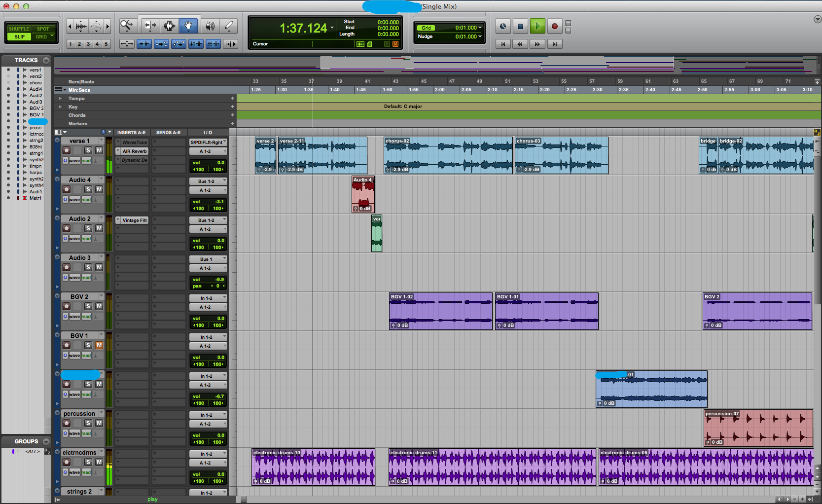Enable Grid edit mode
The height and width of the screenshot is (504, 822).
43,36
